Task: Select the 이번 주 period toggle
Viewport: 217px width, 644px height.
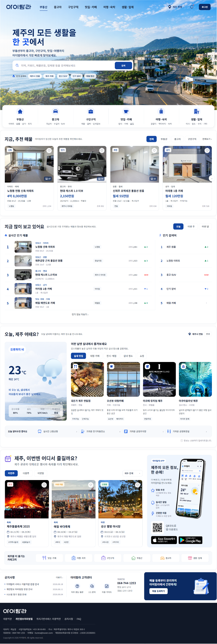Action: (x=191, y=226)
